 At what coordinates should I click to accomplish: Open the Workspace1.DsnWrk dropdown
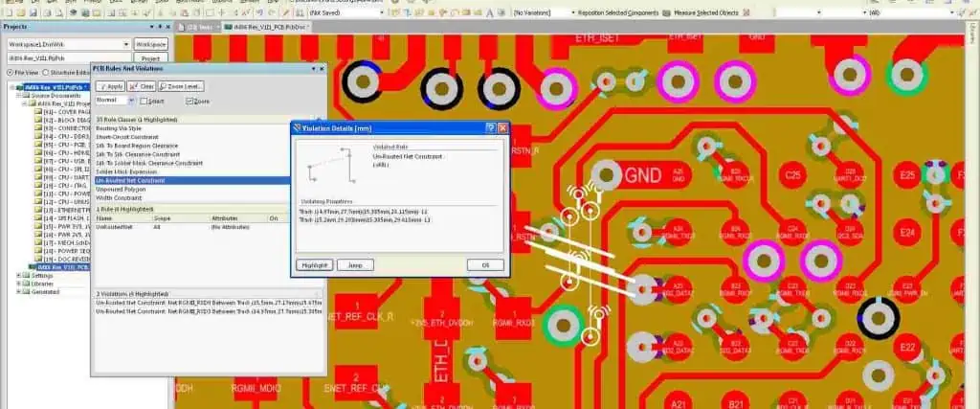coord(125,44)
